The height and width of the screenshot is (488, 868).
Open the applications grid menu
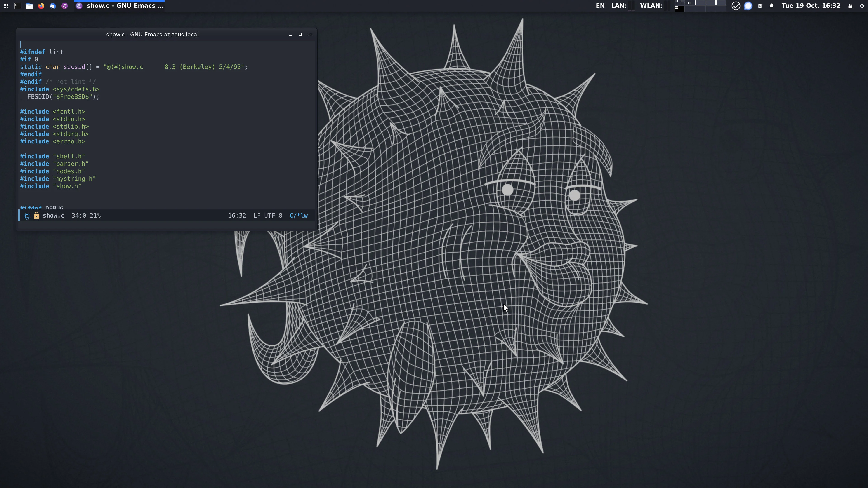[x=6, y=6]
